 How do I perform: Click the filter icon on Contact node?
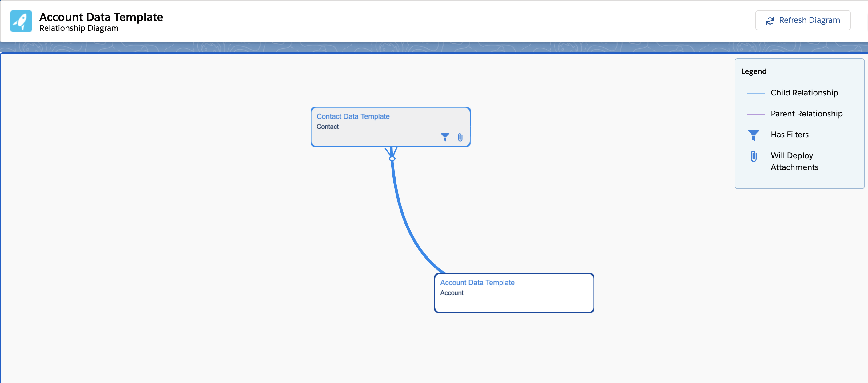pos(445,137)
